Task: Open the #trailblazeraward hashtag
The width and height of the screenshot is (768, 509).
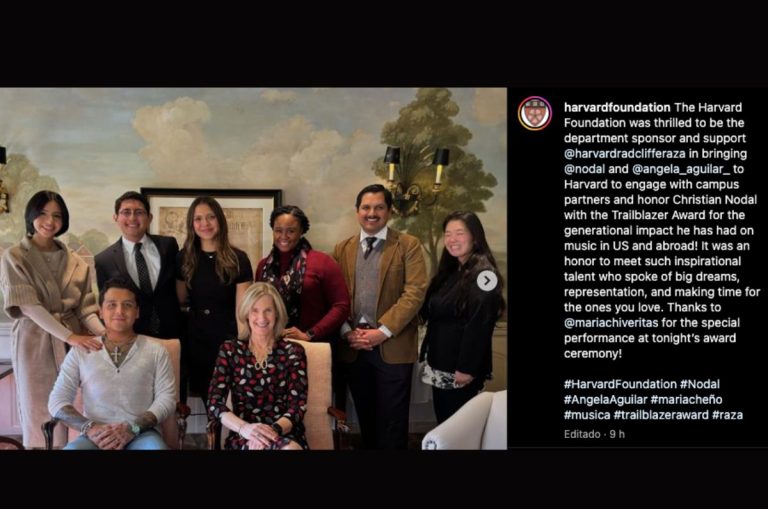Action: click(661, 415)
